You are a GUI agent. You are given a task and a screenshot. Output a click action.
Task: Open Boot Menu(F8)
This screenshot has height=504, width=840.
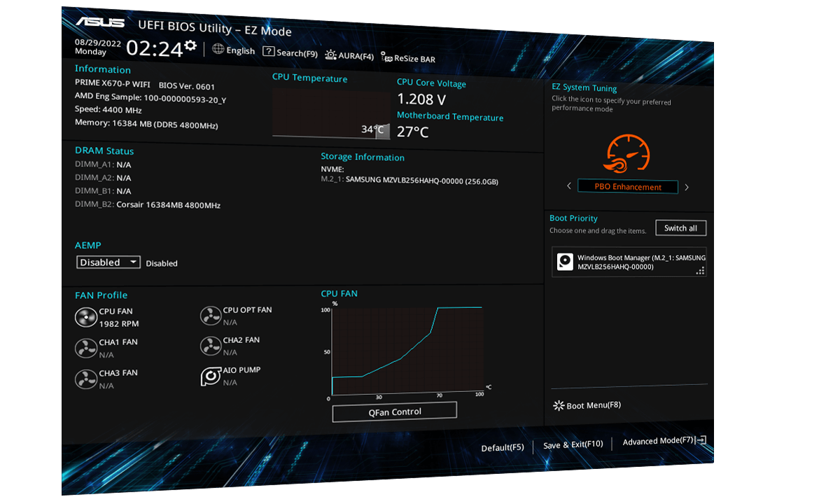click(x=587, y=405)
